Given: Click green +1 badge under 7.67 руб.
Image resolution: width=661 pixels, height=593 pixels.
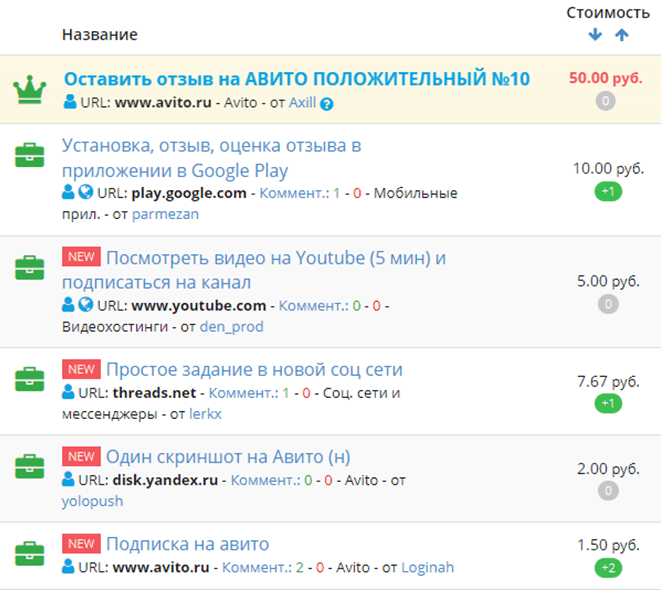Looking at the screenshot, I should tap(608, 404).
